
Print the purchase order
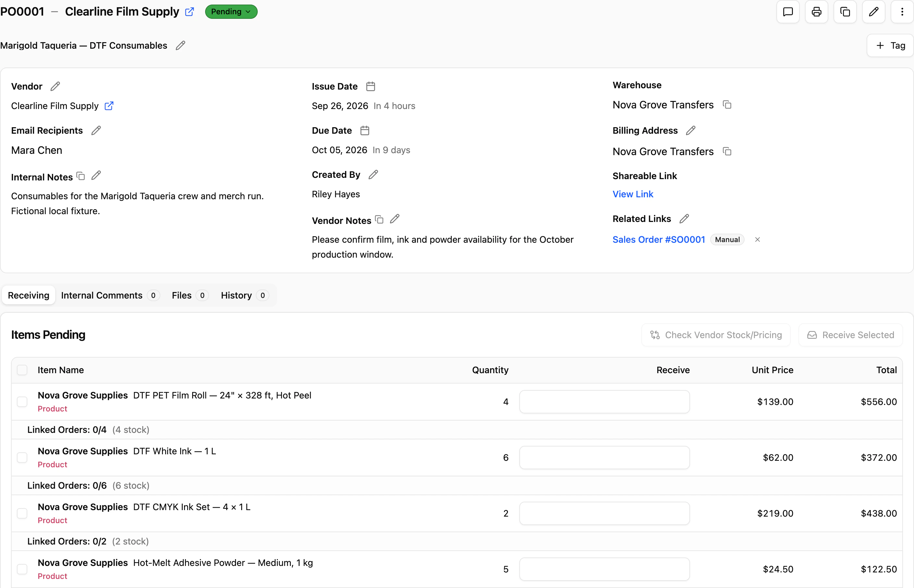816,12
